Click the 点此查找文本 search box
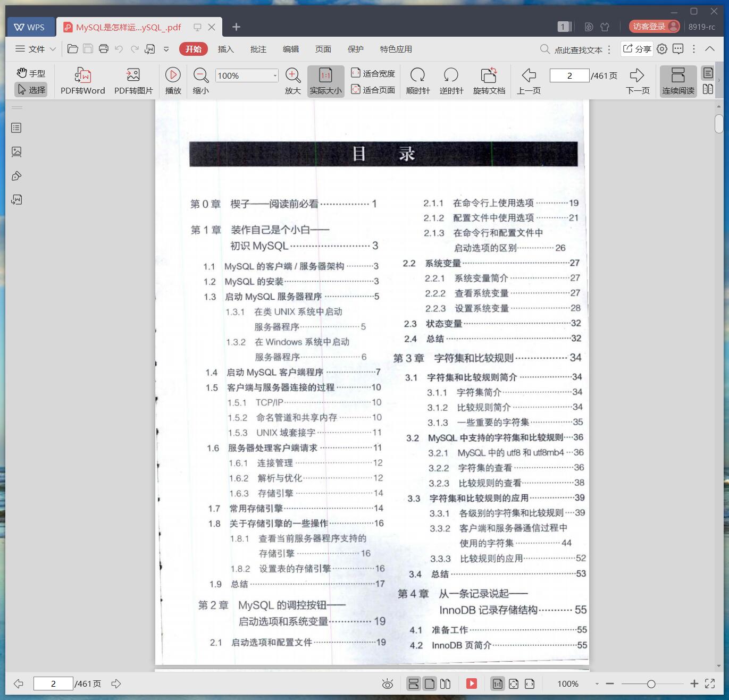729x700 pixels. (x=572, y=49)
